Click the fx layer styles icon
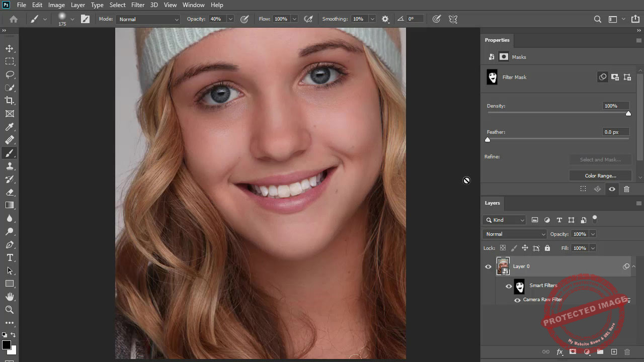644x362 pixels. (x=559, y=352)
